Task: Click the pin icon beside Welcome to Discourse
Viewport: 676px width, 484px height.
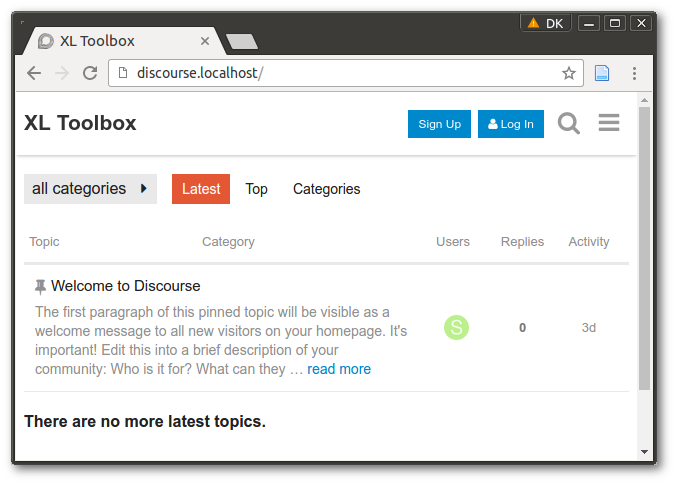Action: tap(40, 286)
